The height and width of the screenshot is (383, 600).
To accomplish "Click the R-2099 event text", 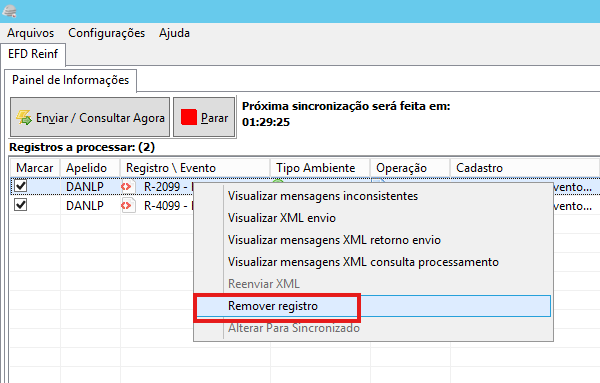I will pos(168,187).
